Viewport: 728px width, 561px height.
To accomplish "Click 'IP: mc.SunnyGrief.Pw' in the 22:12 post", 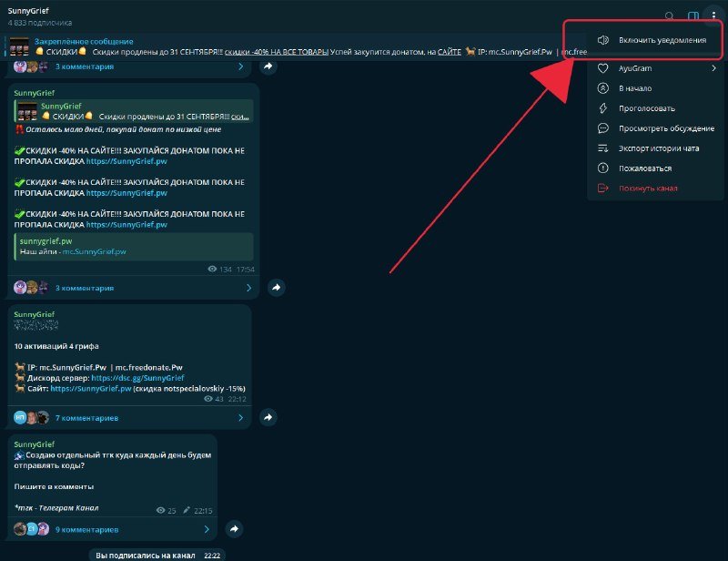I will coord(66,367).
